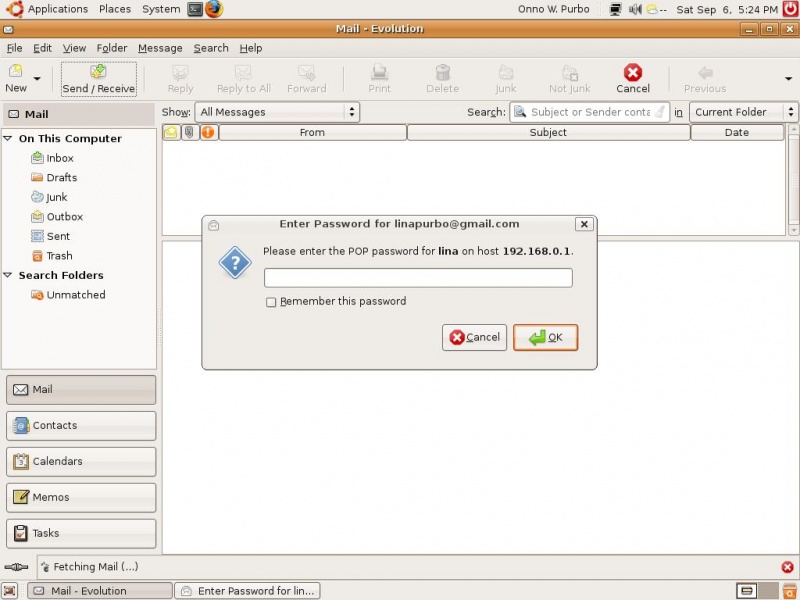The width and height of the screenshot is (800, 600).
Task: Select the Send / Receive toolbar icon
Action: click(x=98, y=78)
